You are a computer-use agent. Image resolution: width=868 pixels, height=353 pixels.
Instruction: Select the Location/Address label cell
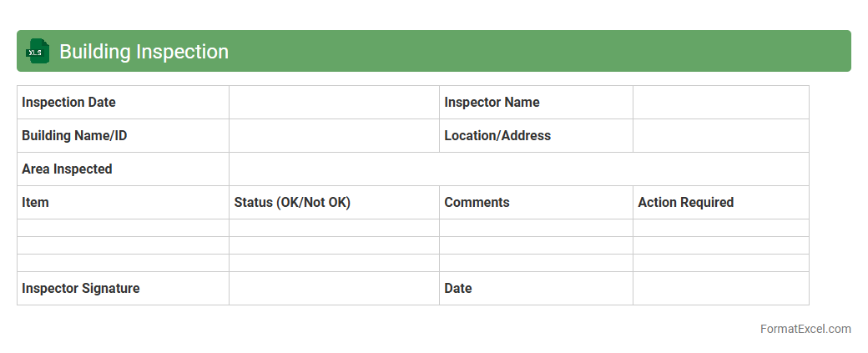[x=536, y=136]
